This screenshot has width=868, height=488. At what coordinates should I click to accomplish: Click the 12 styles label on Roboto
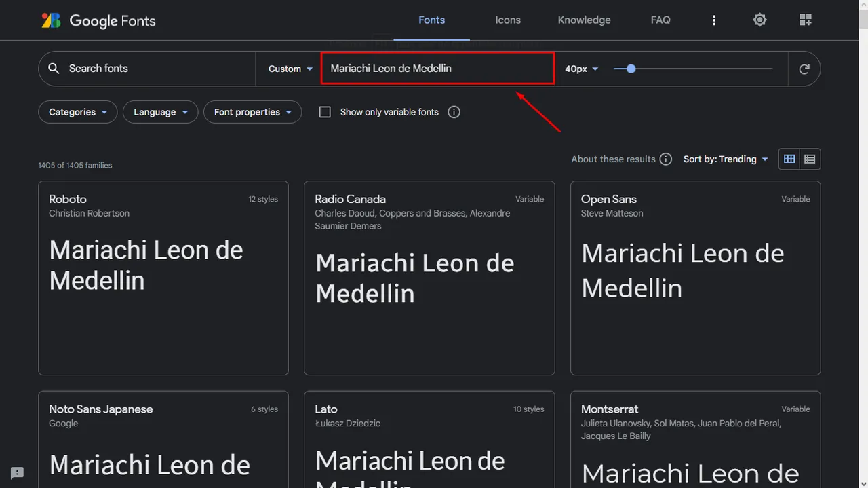coord(263,199)
